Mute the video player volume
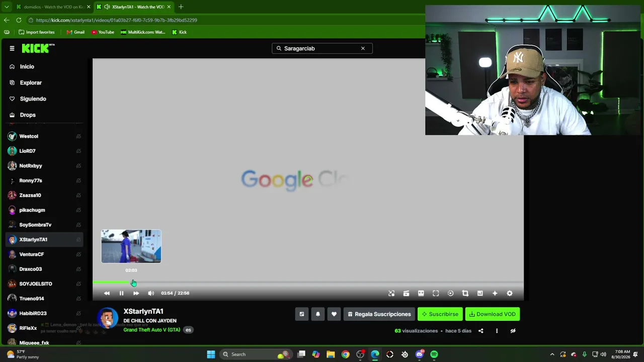 [x=151, y=293]
